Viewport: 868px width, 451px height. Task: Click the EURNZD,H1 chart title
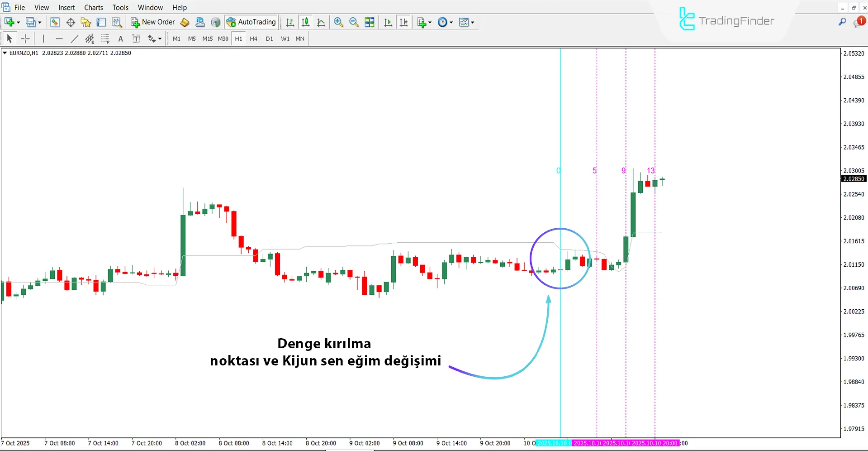[x=25, y=53]
